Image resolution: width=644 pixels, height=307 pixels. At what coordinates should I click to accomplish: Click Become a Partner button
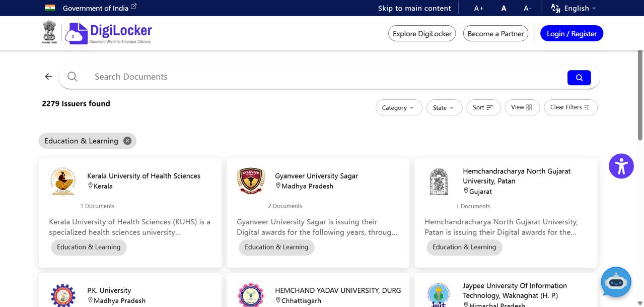(495, 34)
